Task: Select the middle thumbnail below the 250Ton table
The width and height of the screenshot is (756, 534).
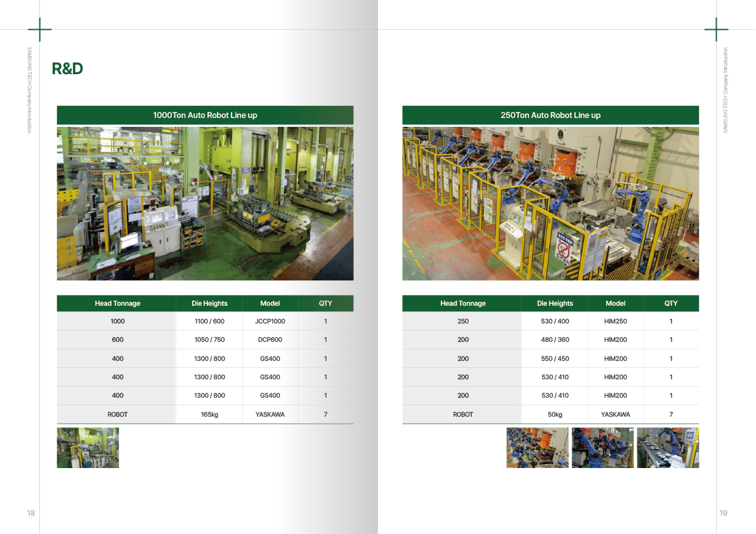Action: click(603, 448)
